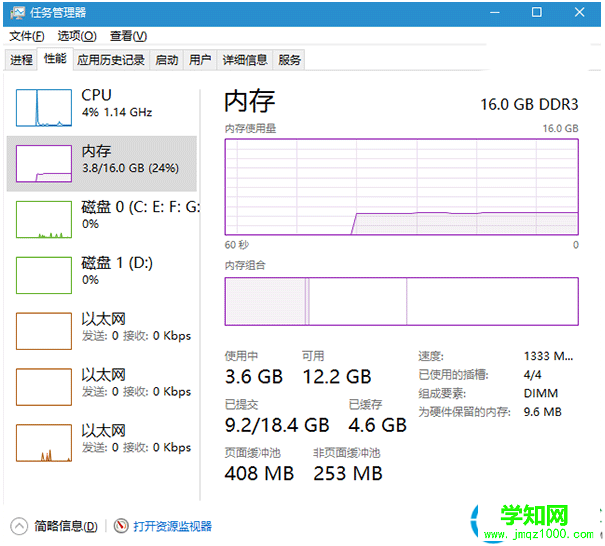Select the CPU mini graph thumbnail

coord(41,106)
